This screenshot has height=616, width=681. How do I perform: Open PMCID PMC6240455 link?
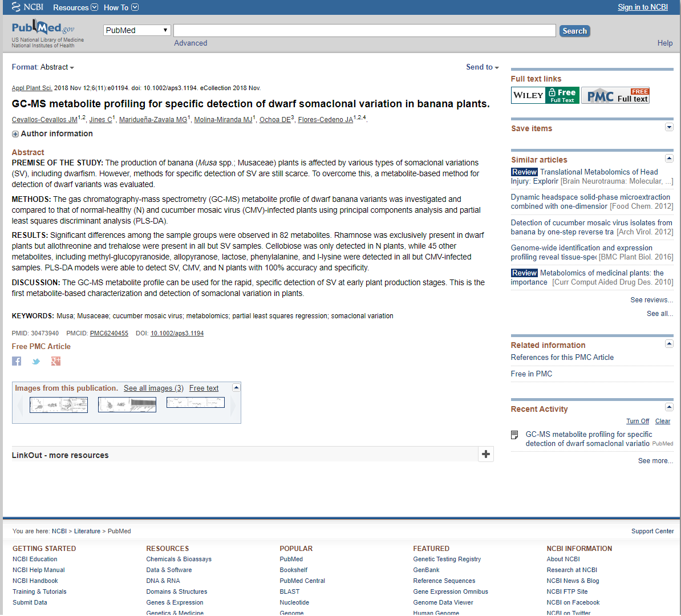109,333
